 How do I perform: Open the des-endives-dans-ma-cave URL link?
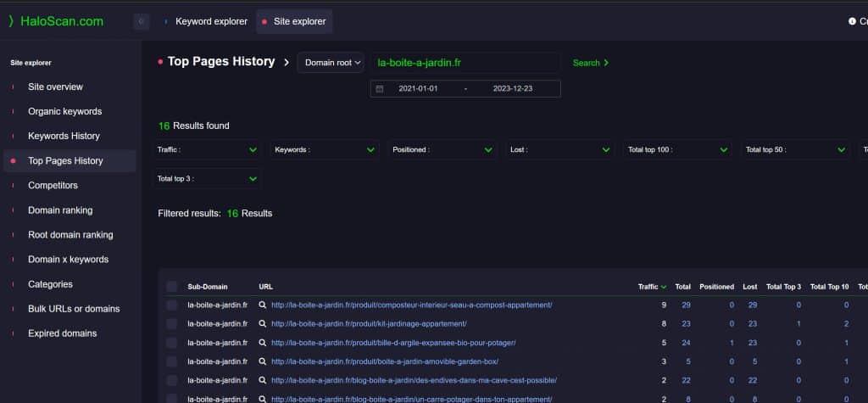pos(414,380)
